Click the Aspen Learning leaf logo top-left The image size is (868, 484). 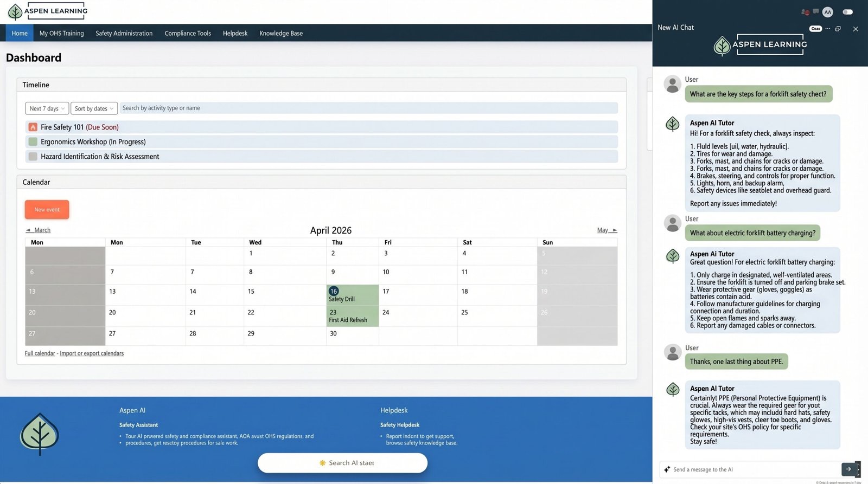coord(15,11)
